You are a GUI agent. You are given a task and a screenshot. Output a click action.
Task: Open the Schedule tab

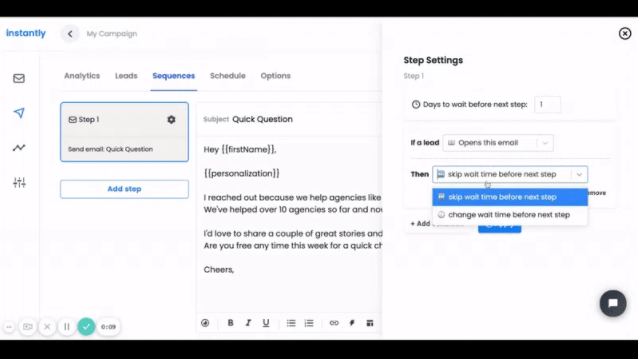pyautogui.click(x=227, y=76)
